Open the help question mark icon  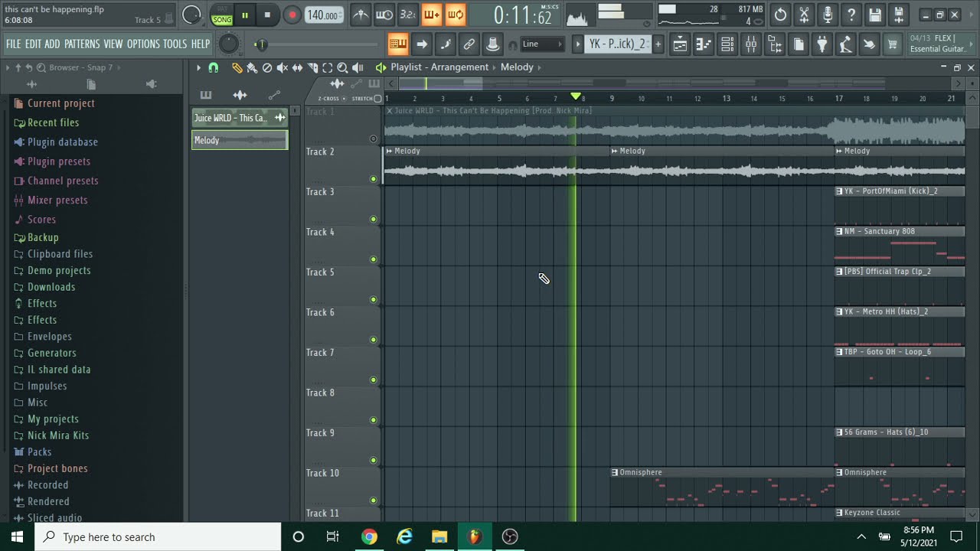pyautogui.click(x=851, y=15)
